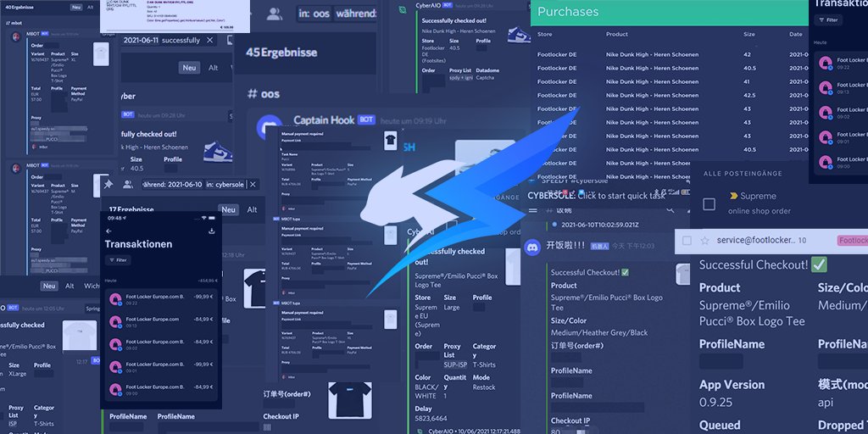Screen dimensions: 868x434
Task: Open the Discord logo avatar beside 开饭啦!!!
Action: pyautogui.click(x=532, y=247)
